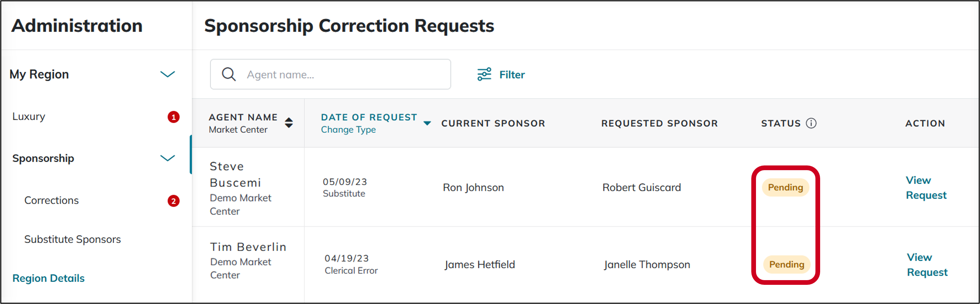Click the Status info icon
The height and width of the screenshot is (304, 980).
tap(811, 123)
